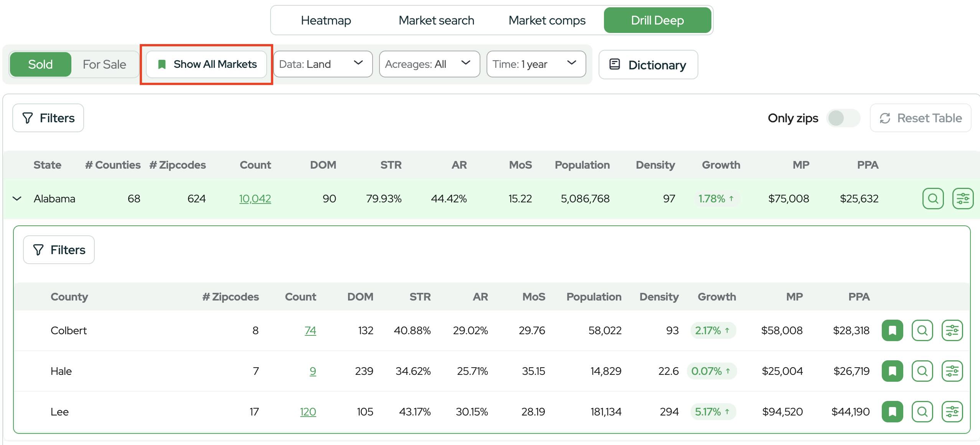Open the Alabama count link 10,042
Viewport: 980px width, 445px height.
coord(255,199)
